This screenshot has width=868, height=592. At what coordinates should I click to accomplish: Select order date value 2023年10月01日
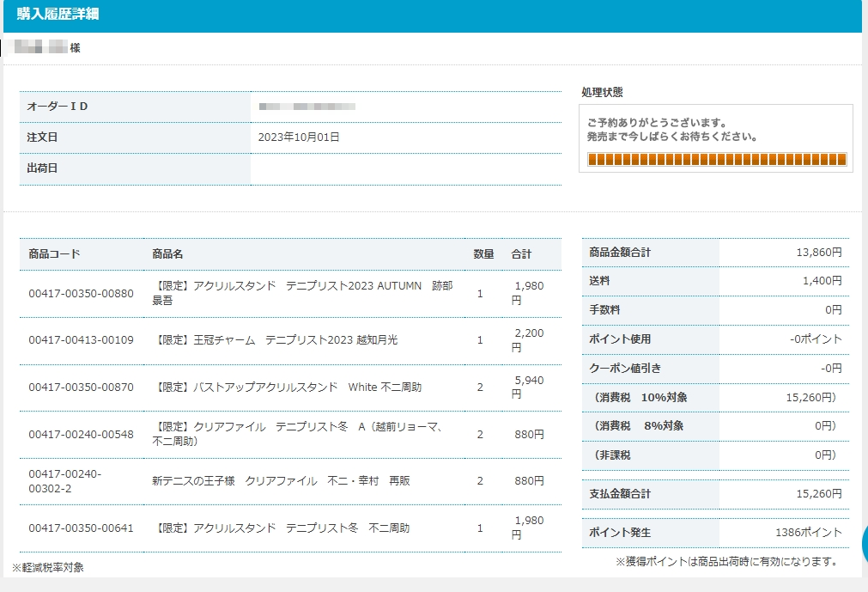299,137
